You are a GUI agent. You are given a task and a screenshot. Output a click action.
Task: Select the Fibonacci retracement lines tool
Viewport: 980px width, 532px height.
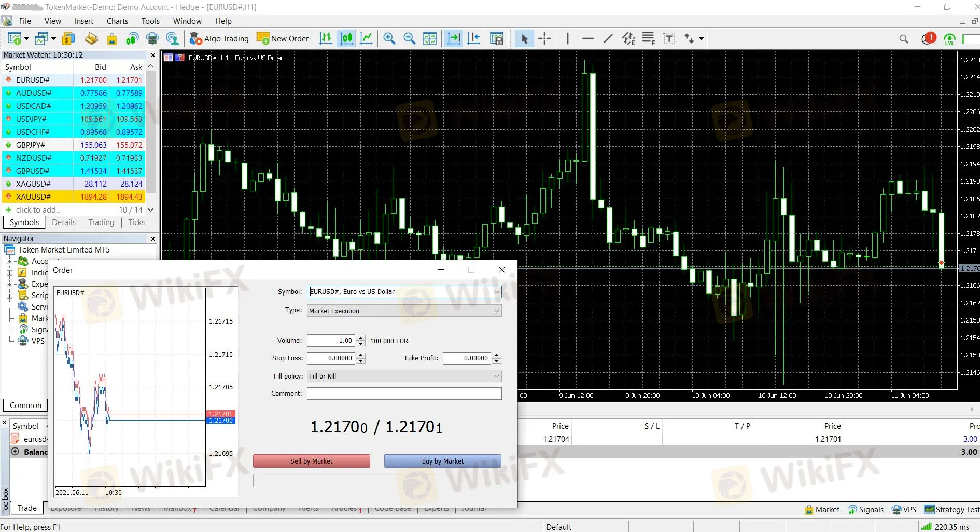[649, 38]
